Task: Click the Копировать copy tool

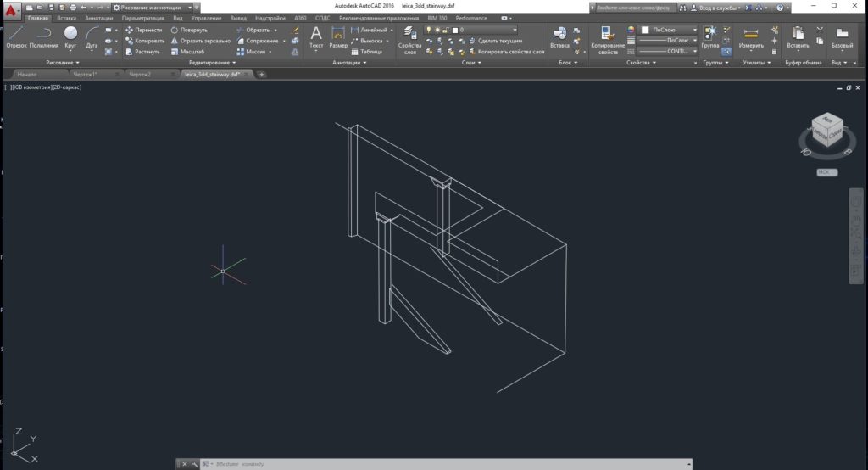Action: pos(145,41)
